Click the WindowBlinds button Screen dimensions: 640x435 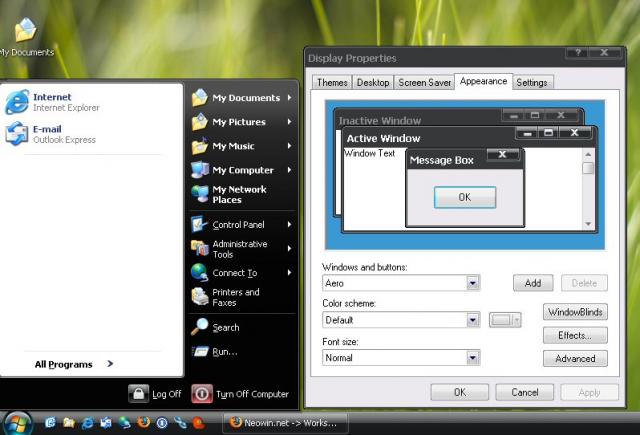575,312
